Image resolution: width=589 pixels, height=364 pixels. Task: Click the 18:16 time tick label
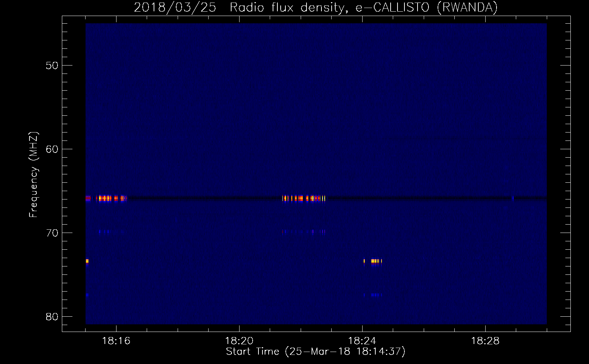[116, 341]
